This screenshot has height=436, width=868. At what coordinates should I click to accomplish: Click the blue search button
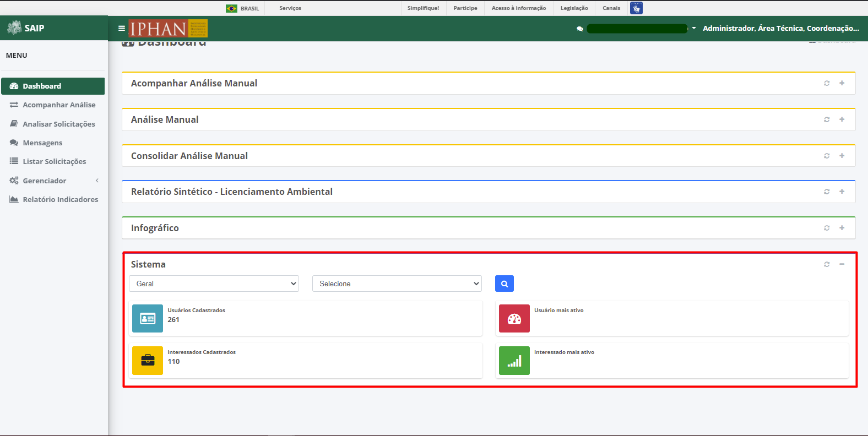point(504,284)
